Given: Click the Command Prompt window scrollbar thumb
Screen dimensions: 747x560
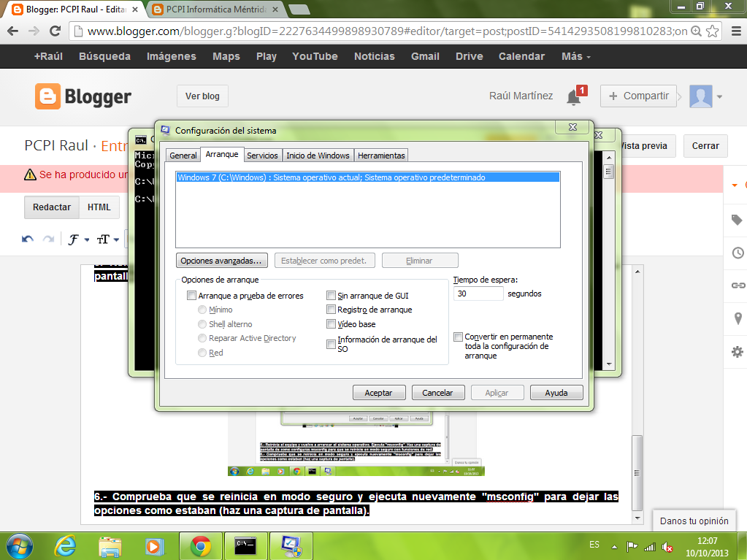Looking at the screenshot, I should click(x=608, y=172).
